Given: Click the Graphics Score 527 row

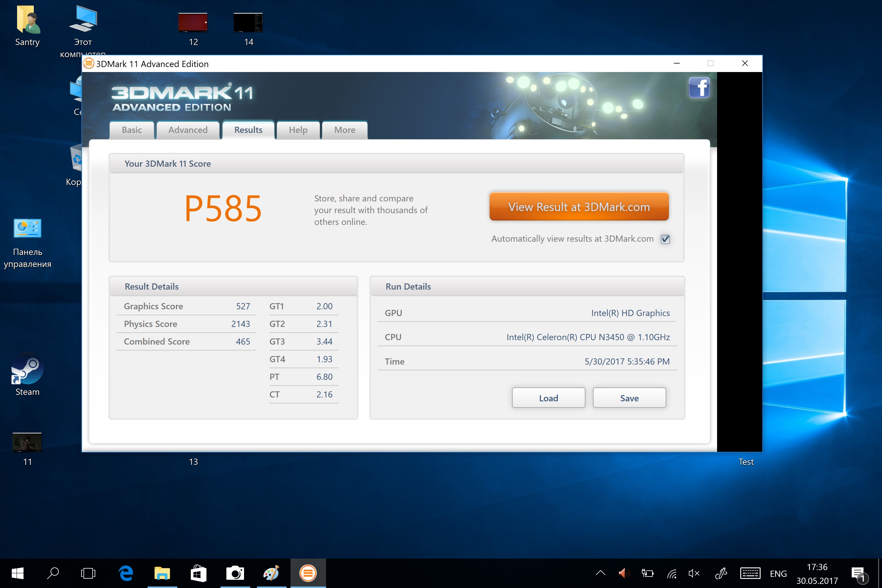Looking at the screenshot, I should (186, 306).
